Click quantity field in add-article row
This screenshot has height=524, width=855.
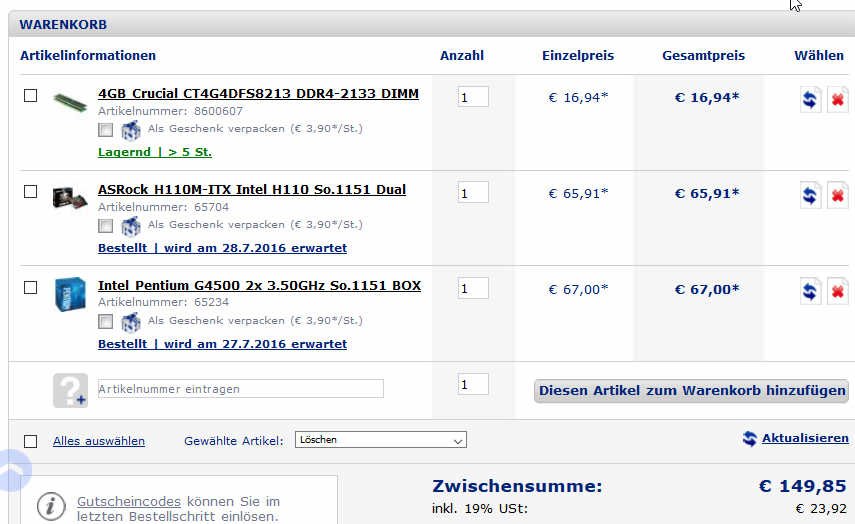(473, 384)
